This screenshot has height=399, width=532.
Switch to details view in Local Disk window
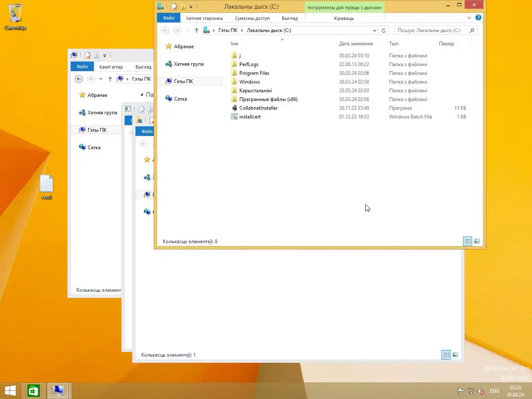[468, 241]
